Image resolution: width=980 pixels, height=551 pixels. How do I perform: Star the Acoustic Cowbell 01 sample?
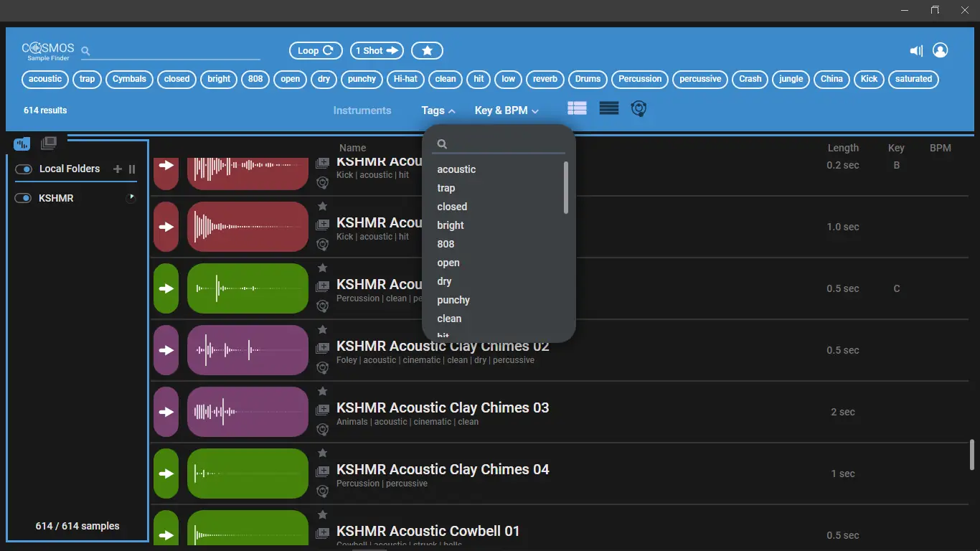tap(323, 515)
